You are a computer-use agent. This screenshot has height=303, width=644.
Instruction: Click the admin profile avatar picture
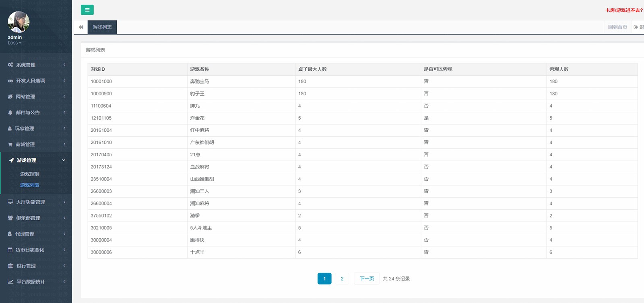click(19, 22)
